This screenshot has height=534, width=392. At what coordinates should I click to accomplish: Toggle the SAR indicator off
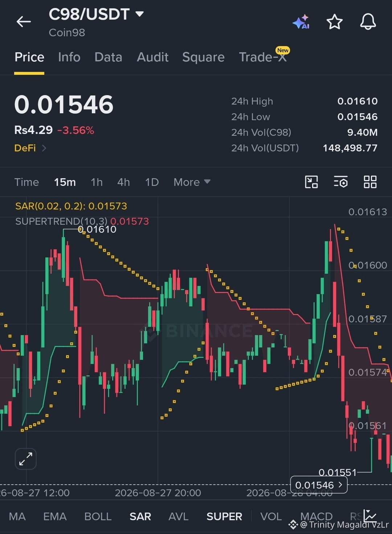140,516
